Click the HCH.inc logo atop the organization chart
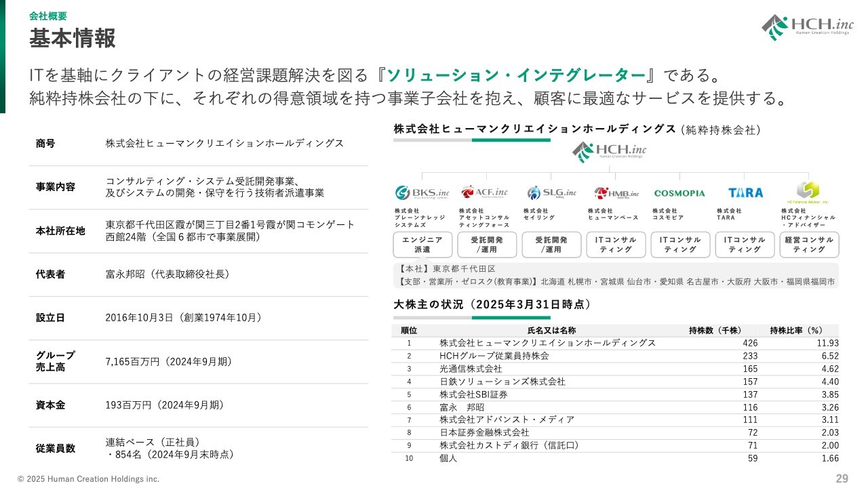This screenshot has width=868, height=488. point(609,152)
